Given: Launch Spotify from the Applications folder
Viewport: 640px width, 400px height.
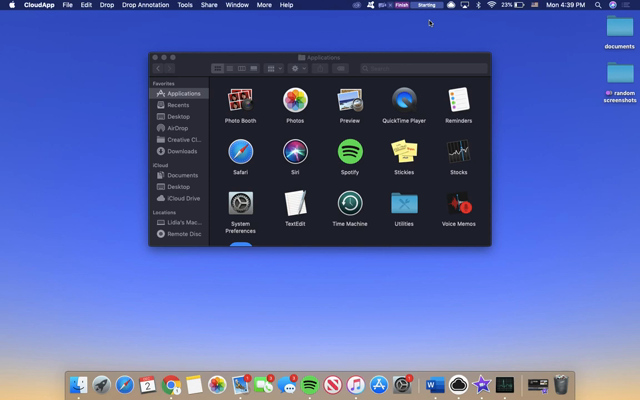Looking at the screenshot, I should 350,152.
